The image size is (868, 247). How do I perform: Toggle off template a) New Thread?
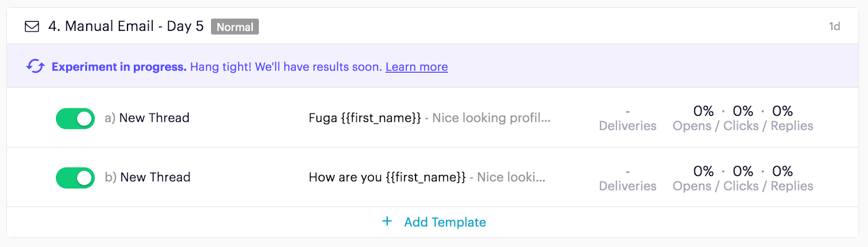[x=75, y=119]
